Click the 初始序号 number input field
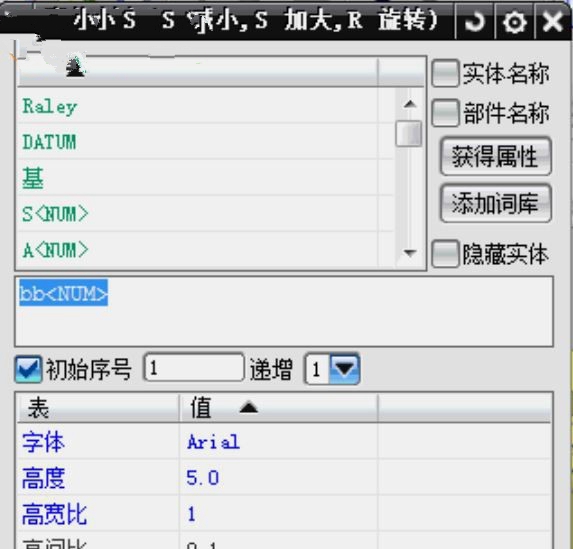The image size is (573, 549). pos(194,367)
